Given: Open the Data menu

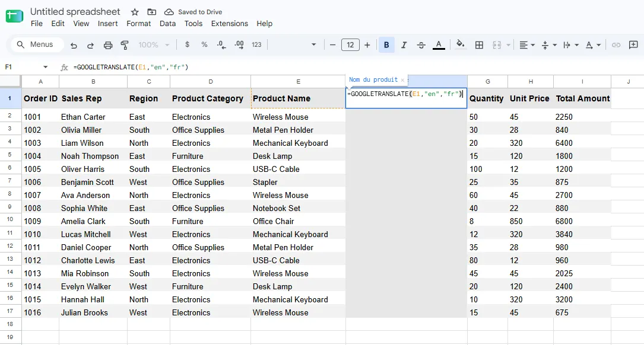Looking at the screenshot, I should 167,24.
